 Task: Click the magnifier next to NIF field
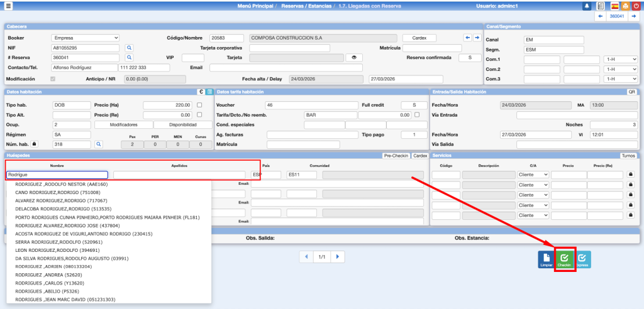[129, 48]
